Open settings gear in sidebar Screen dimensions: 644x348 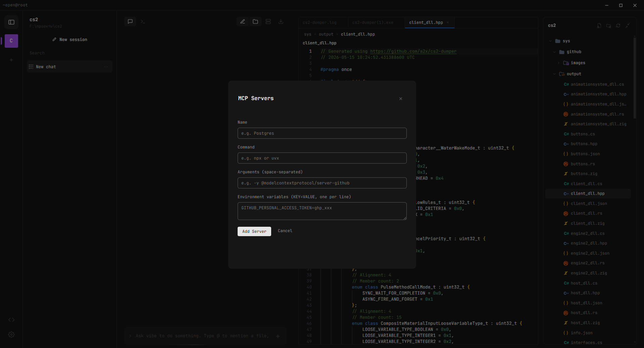point(11,335)
